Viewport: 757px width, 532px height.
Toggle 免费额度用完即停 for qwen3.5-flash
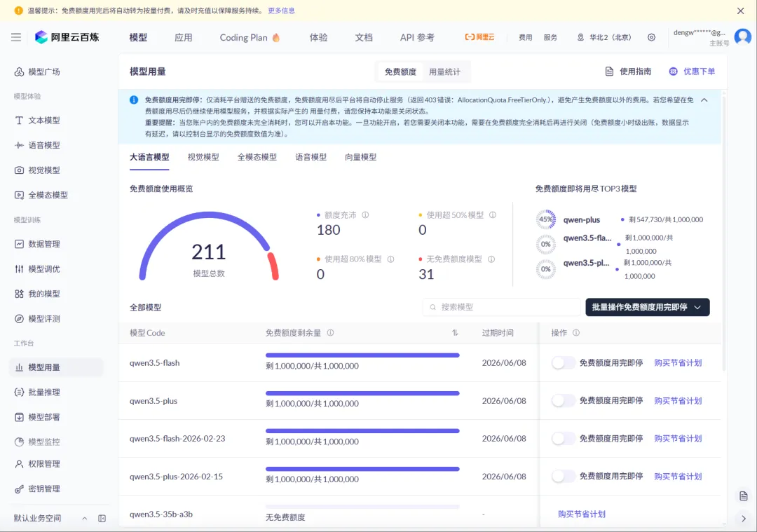pos(564,362)
